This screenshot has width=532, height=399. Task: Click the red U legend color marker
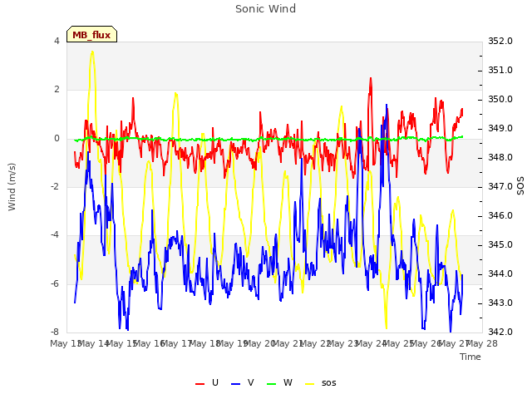pos(199,384)
